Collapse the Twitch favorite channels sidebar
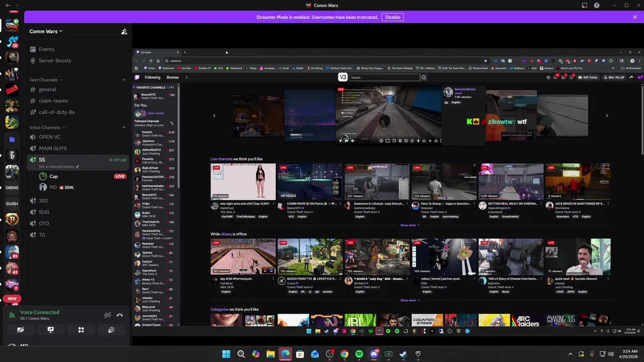 (172, 87)
